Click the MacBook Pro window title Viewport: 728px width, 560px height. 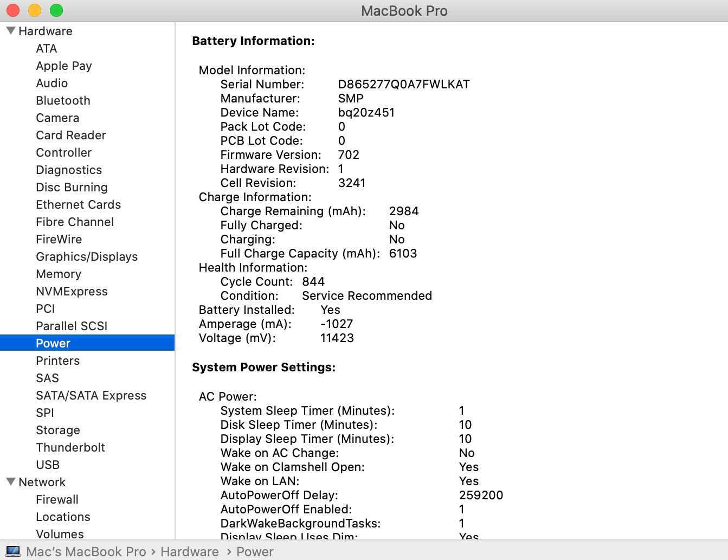404,11
